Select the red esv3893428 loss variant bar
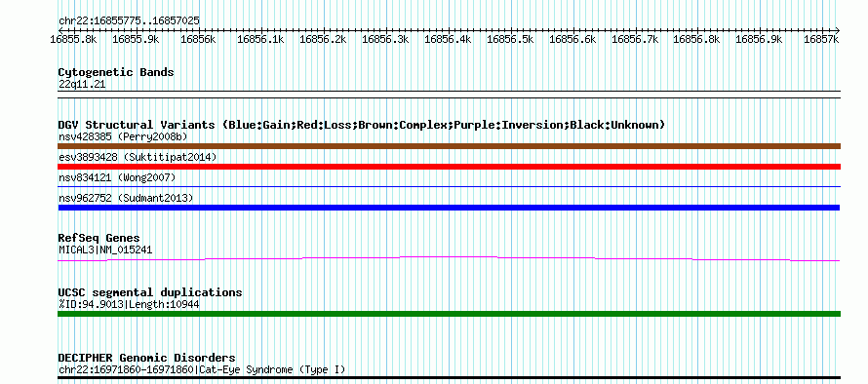 pyautogui.click(x=449, y=167)
